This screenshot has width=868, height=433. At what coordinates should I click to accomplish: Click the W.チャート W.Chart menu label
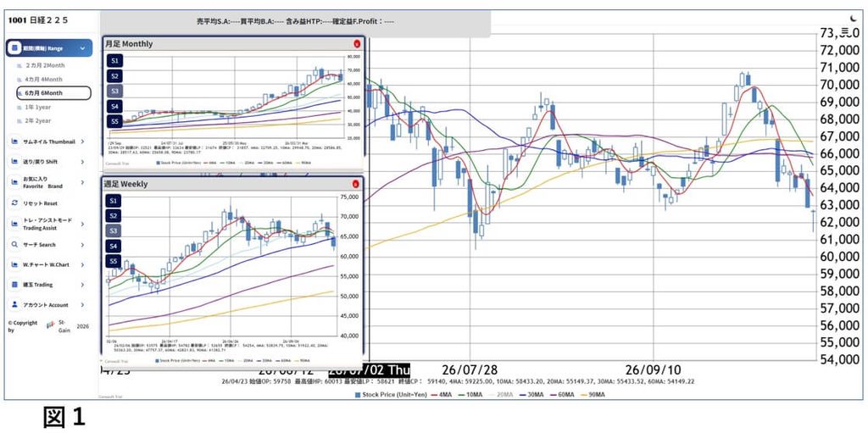(x=46, y=264)
